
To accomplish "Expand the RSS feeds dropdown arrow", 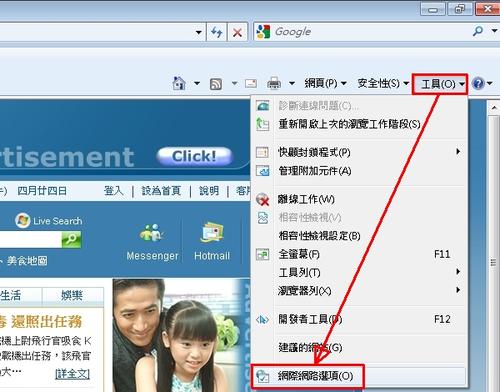I will [234, 83].
